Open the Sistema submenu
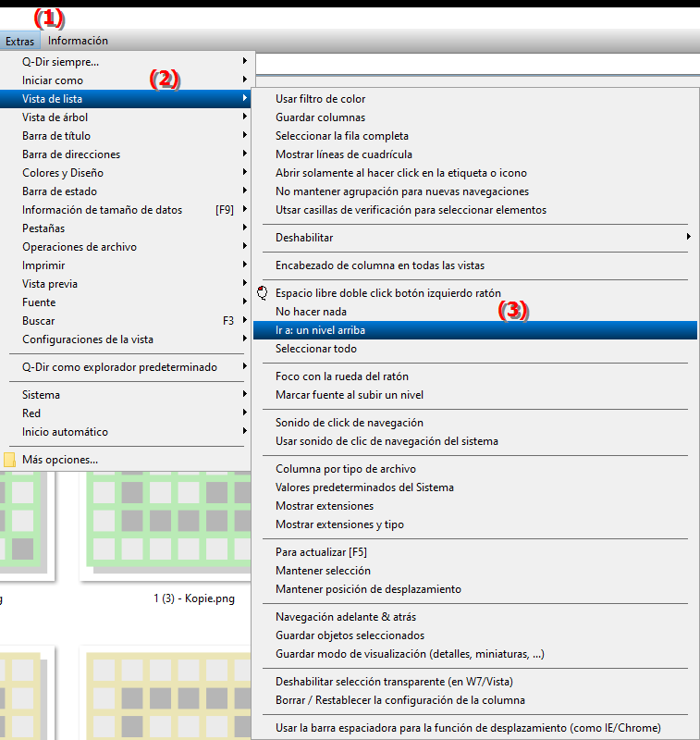Viewport: 700px width, 740px height. [x=127, y=395]
